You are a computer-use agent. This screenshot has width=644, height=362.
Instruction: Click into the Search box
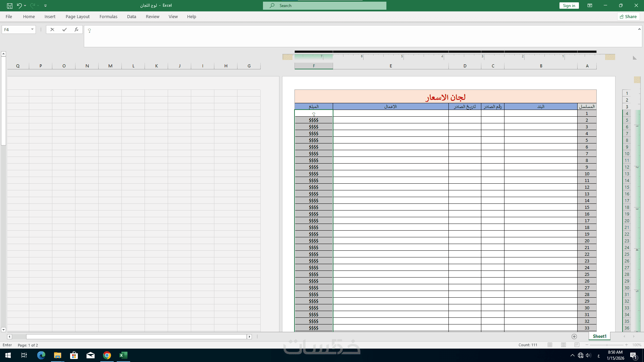[324, 6]
